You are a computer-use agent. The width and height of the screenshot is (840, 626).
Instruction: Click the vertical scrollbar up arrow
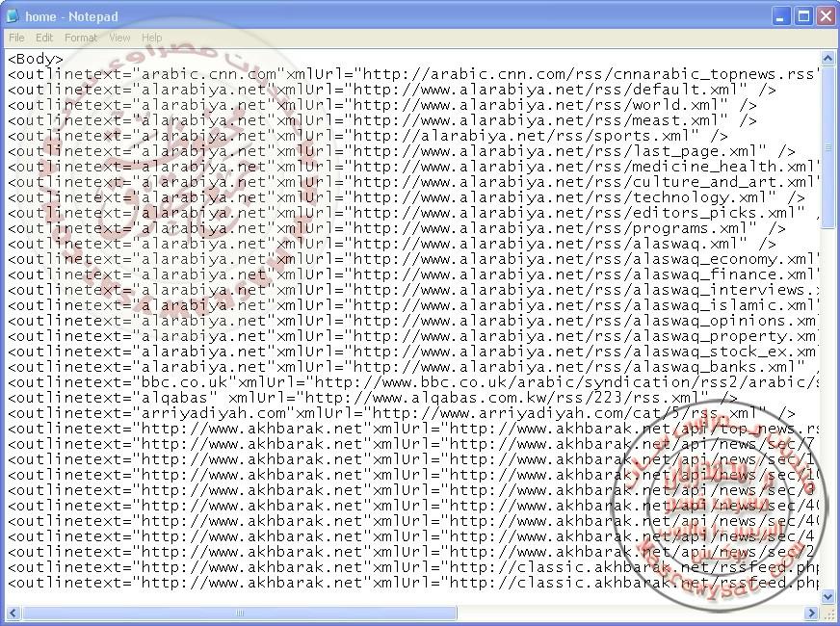pos(827,58)
